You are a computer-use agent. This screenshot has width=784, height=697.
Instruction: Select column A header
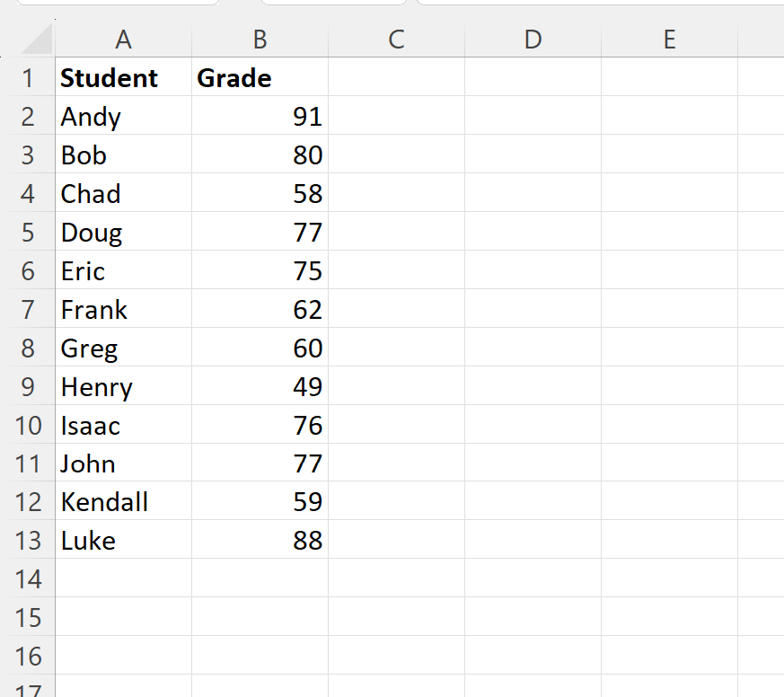(x=123, y=40)
